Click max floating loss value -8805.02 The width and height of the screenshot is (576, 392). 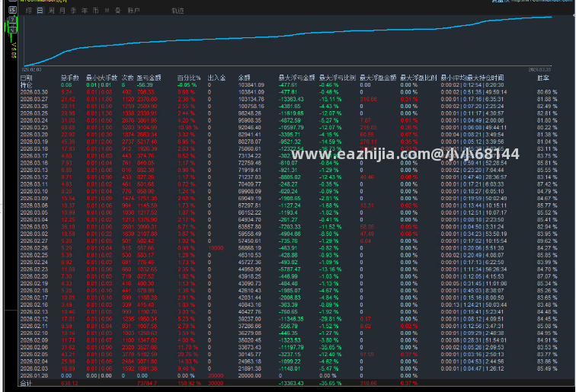[290, 177]
